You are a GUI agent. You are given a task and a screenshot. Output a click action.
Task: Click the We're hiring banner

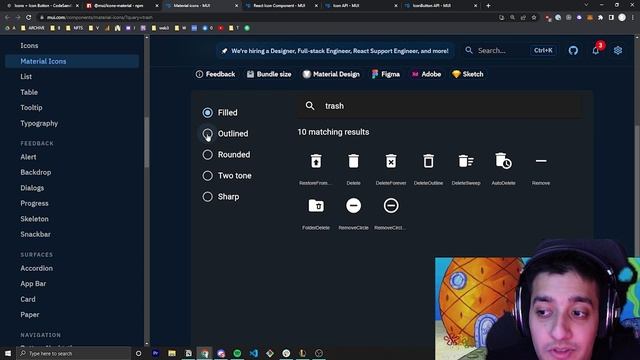click(335, 51)
